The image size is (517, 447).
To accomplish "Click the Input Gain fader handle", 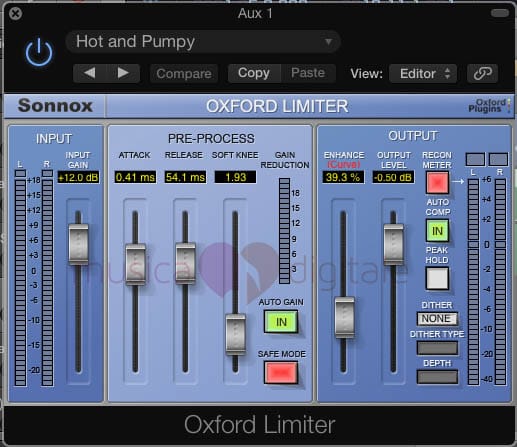I will (x=78, y=244).
